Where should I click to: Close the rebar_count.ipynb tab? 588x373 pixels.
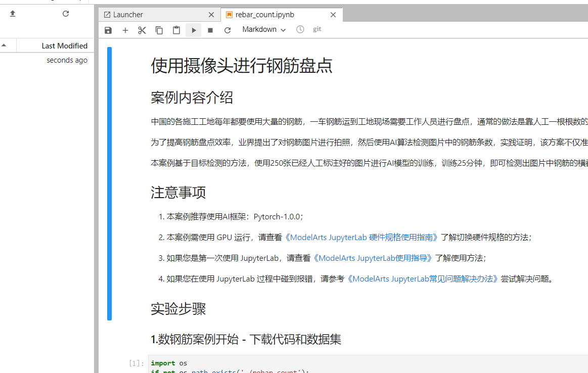click(x=333, y=15)
